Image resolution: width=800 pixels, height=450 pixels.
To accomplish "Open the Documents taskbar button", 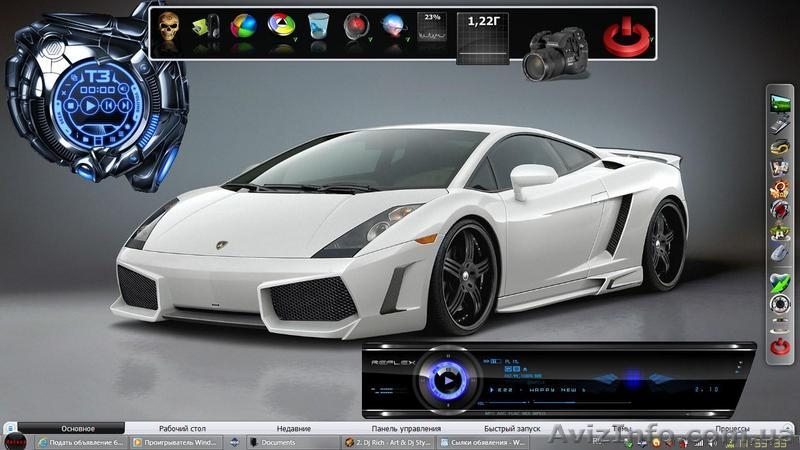I will pos(290,441).
